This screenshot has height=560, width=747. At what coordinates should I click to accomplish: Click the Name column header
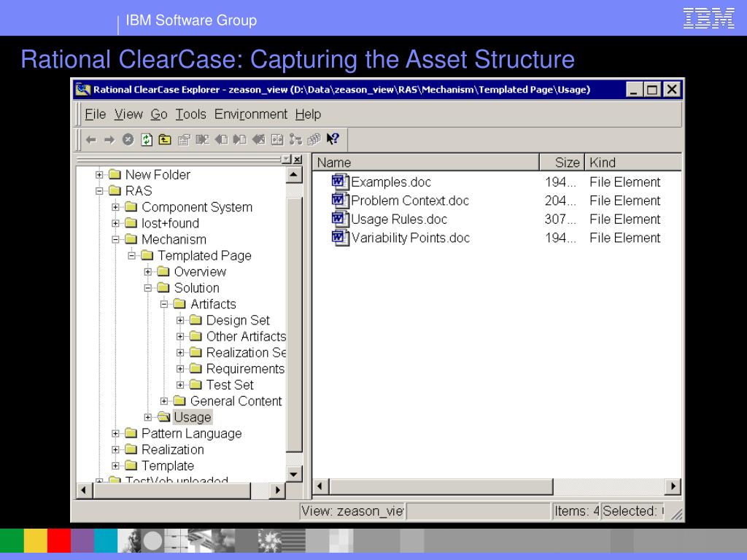426,163
